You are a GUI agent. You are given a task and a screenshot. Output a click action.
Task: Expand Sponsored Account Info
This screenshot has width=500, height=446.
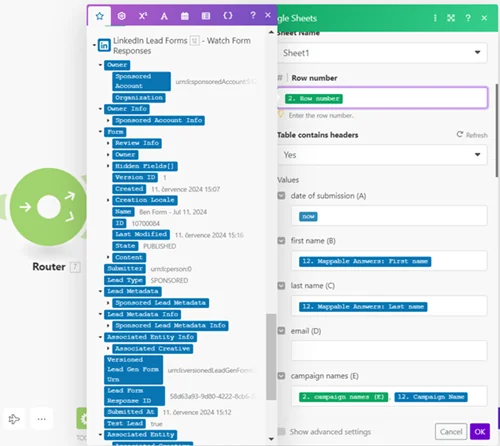[108, 120]
